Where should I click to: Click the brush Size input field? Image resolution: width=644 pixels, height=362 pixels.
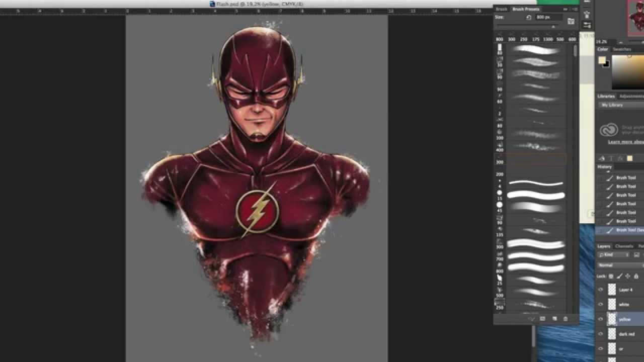548,17
